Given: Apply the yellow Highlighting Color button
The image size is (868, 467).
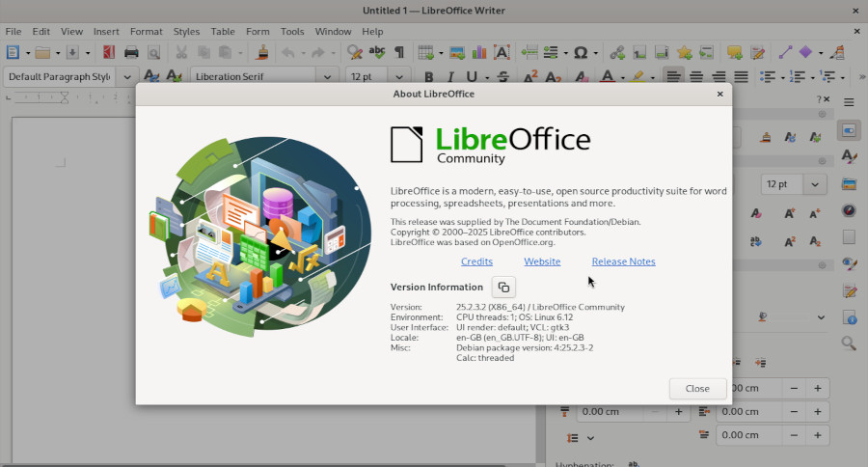Looking at the screenshot, I should point(637,76).
